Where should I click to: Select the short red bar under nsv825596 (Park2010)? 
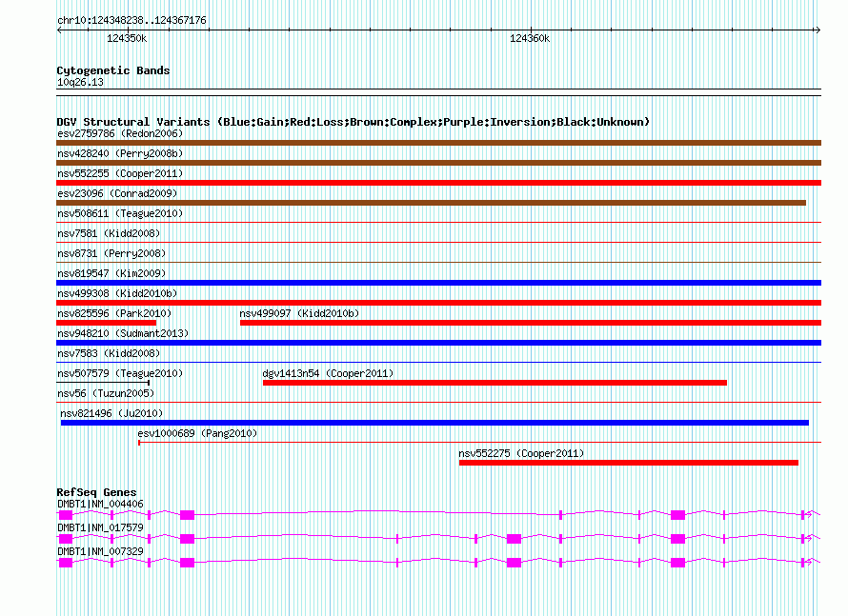click(106, 323)
